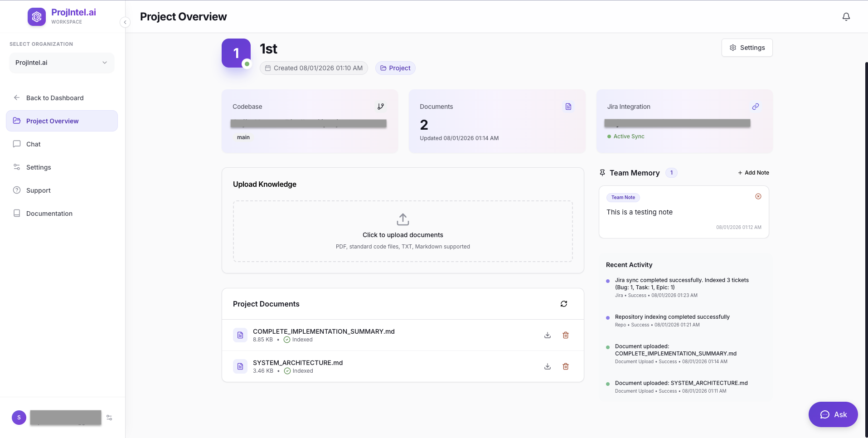The image size is (868, 438).
Task: Click Add Note in Team Memory
Action: tap(753, 172)
